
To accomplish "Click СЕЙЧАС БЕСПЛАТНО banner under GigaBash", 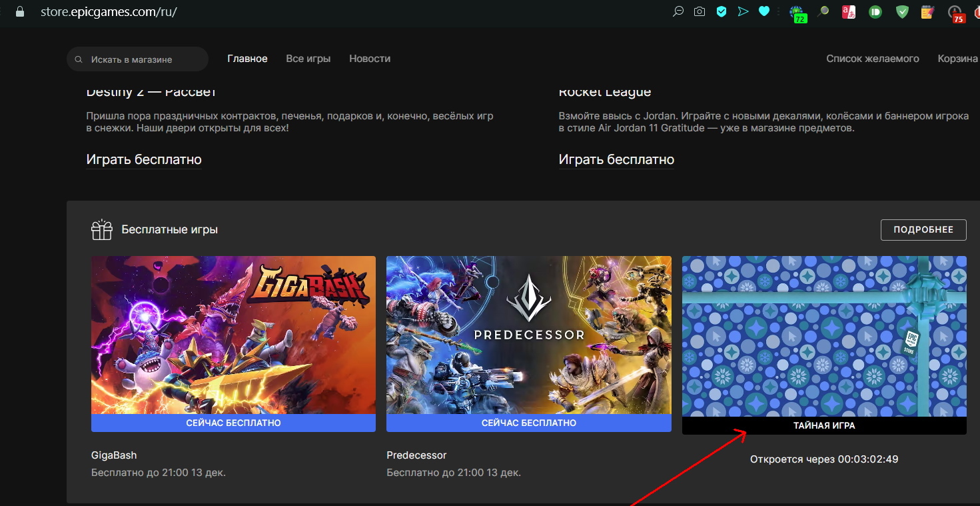I will [x=233, y=423].
